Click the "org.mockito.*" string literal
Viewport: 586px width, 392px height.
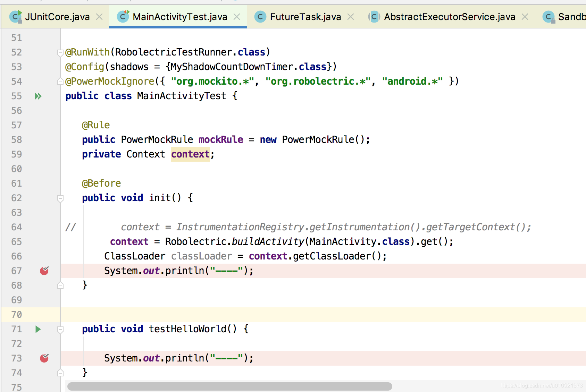pyautogui.click(x=212, y=81)
